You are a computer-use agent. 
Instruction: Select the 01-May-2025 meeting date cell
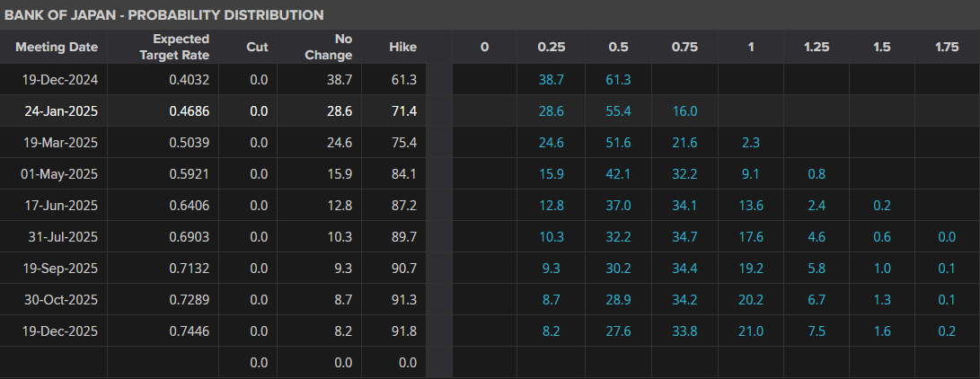[60, 173]
